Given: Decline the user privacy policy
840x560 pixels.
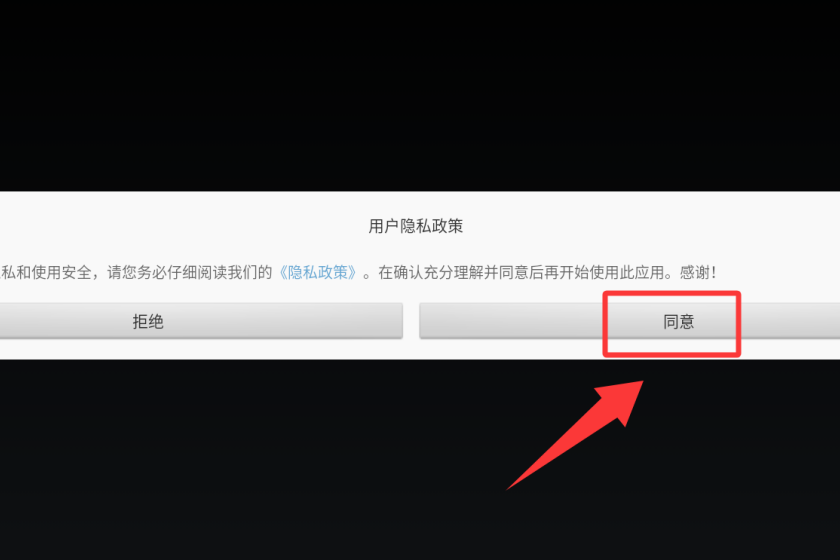Looking at the screenshot, I should [x=201, y=321].
